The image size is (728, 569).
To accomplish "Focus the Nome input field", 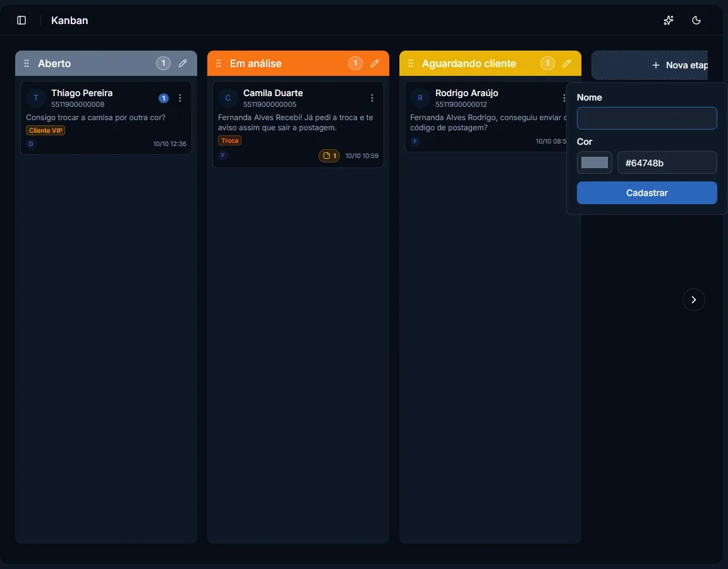I will click(646, 118).
